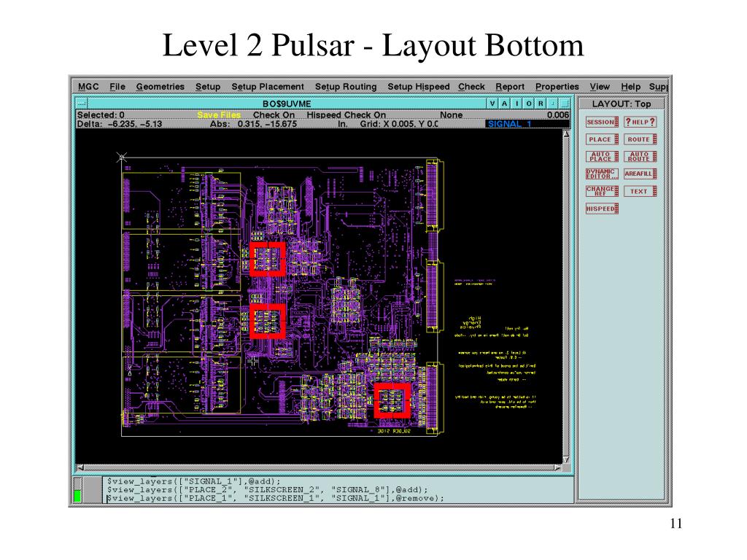Screen dimensions: 747x560
Task: Open the Properties menu
Action: 557,87
